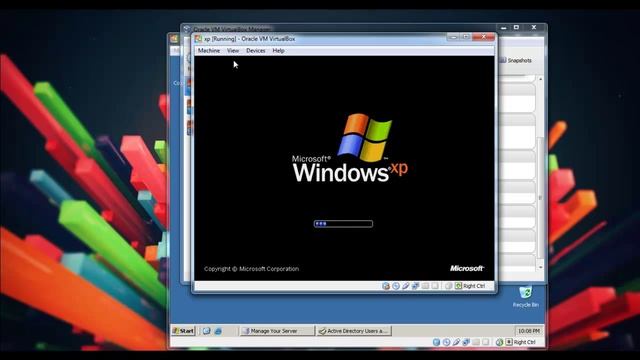Click scrollbar up arrow in VirtualBox Manager
This screenshot has width=640, height=360.
coord(541,79)
